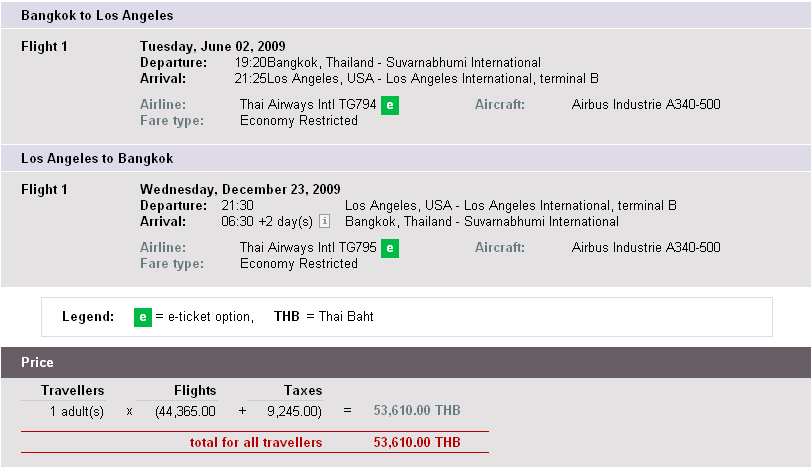Click the 1 adult(s) traveller entry

click(x=77, y=412)
